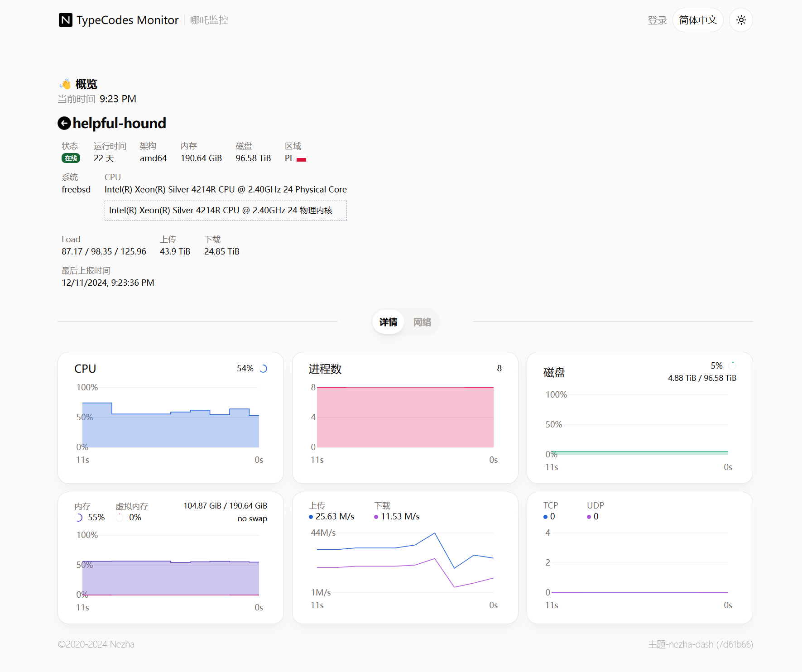Click the architecture value amd64
The width and height of the screenshot is (802, 672).
[x=153, y=158]
